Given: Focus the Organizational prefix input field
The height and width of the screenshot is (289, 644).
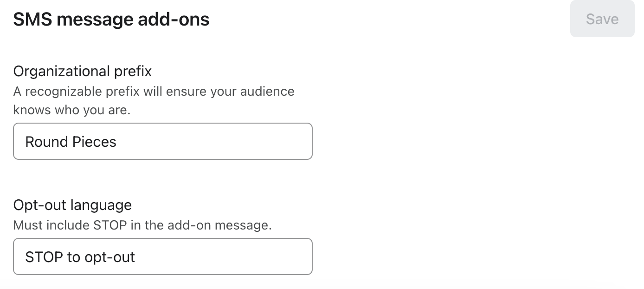Looking at the screenshot, I should 162,141.
